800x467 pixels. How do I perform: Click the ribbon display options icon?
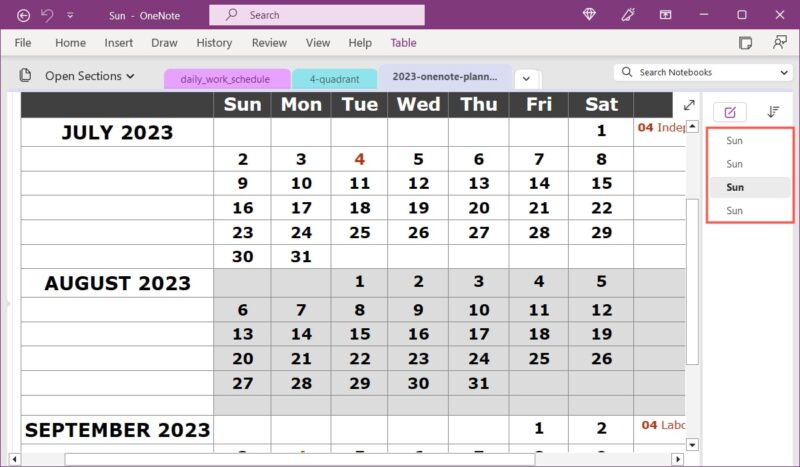pos(665,15)
